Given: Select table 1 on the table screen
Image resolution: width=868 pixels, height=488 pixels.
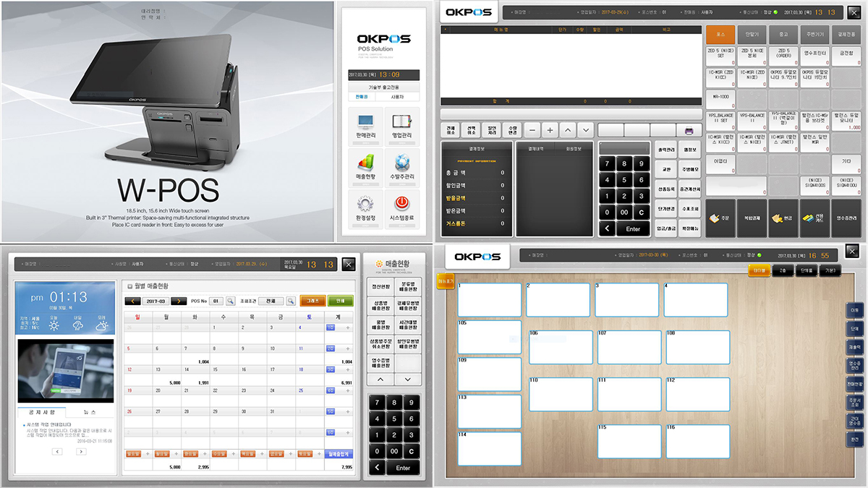Looking at the screenshot, I should tap(489, 299).
